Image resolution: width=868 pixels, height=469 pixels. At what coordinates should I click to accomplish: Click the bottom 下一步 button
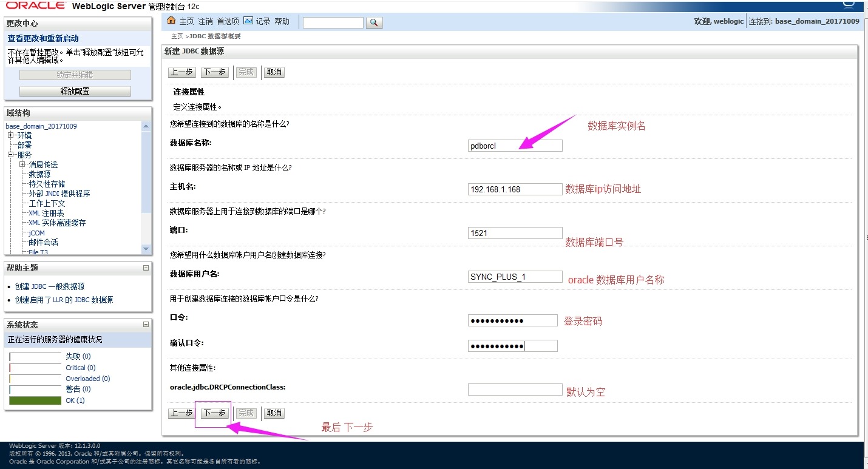(214, 413)
